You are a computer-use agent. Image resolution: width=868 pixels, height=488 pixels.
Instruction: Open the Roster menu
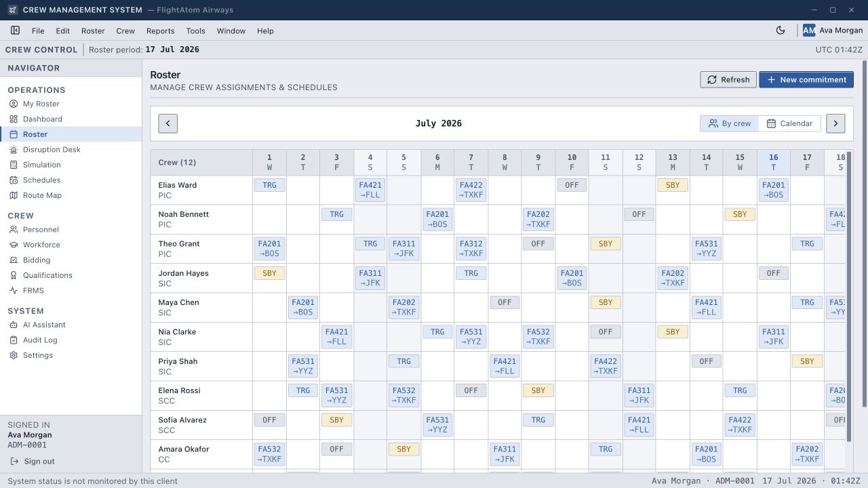[93, 30]
